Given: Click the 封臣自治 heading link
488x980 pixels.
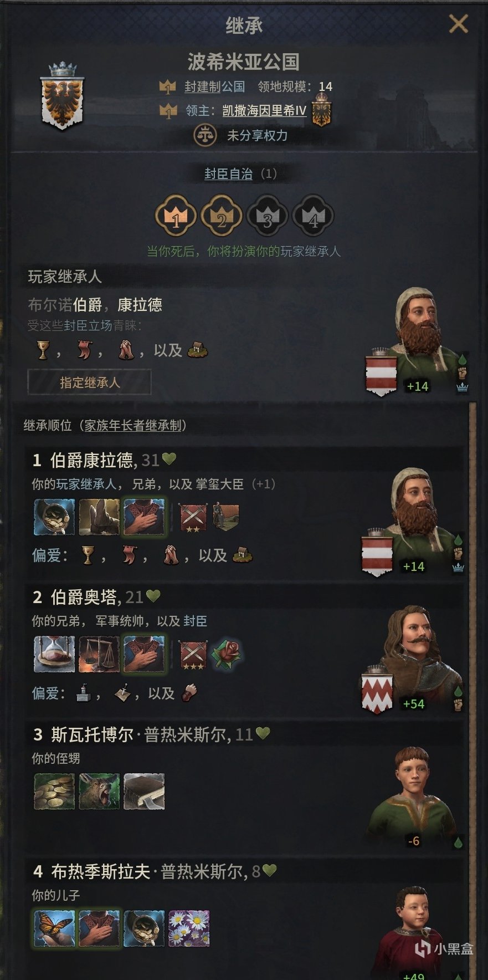Looking at the screenshot, I should (228, 174).
